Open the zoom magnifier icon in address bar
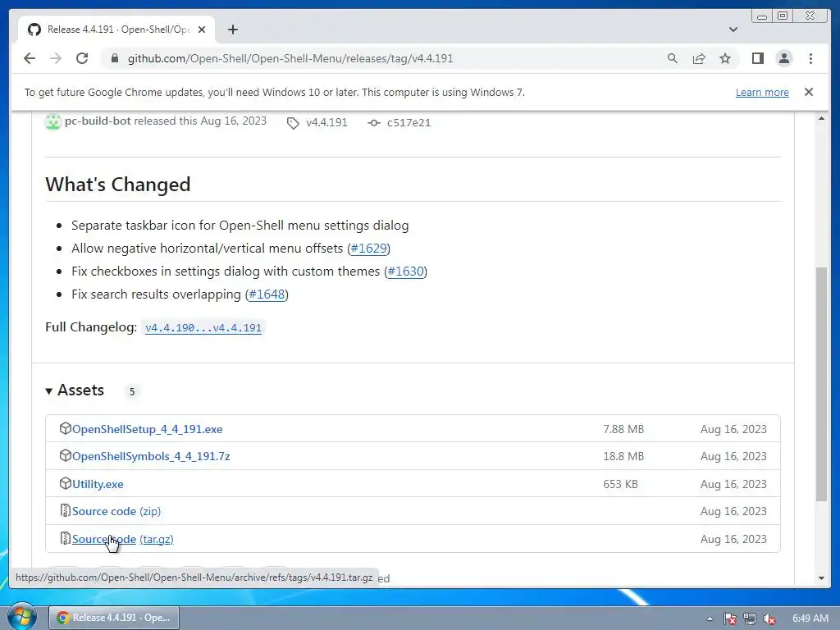The width and height of the screenshot is (840, 630). pos(673,58)
